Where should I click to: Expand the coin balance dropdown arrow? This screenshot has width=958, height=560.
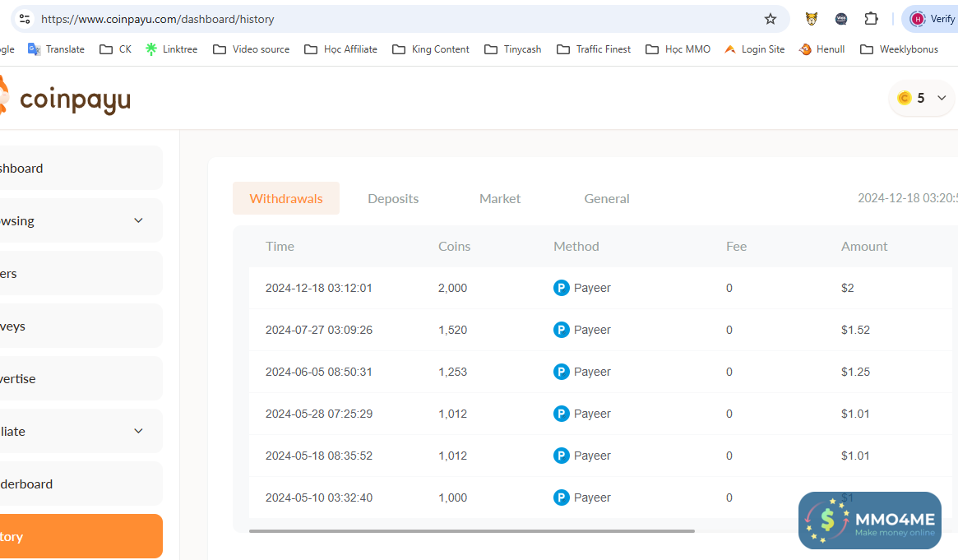pos(940,99)
